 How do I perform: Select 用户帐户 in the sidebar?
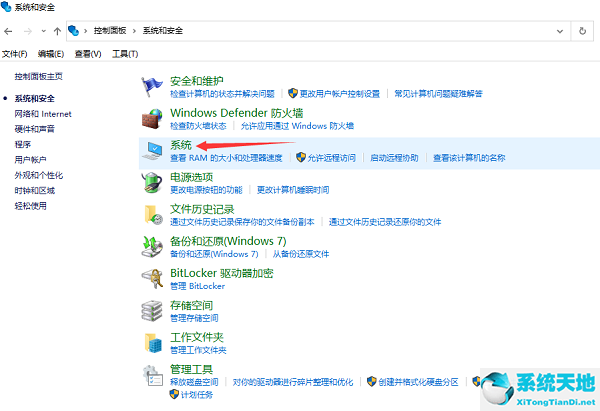pos(30,160)
